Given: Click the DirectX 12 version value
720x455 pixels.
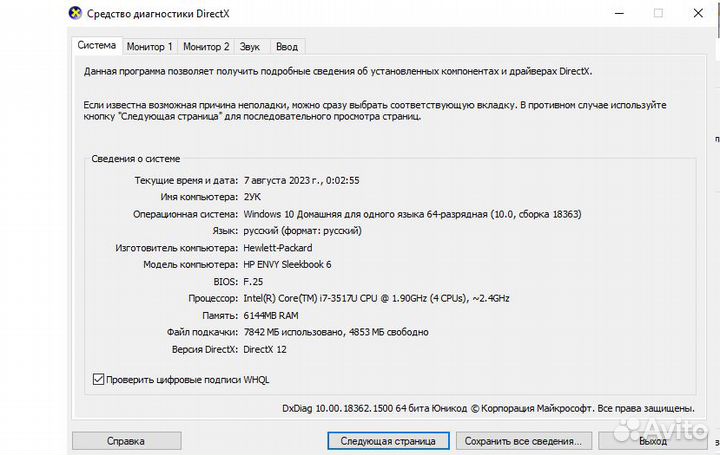Looking at the screenshot, I should pyautogui.click(x=265, y=349).
